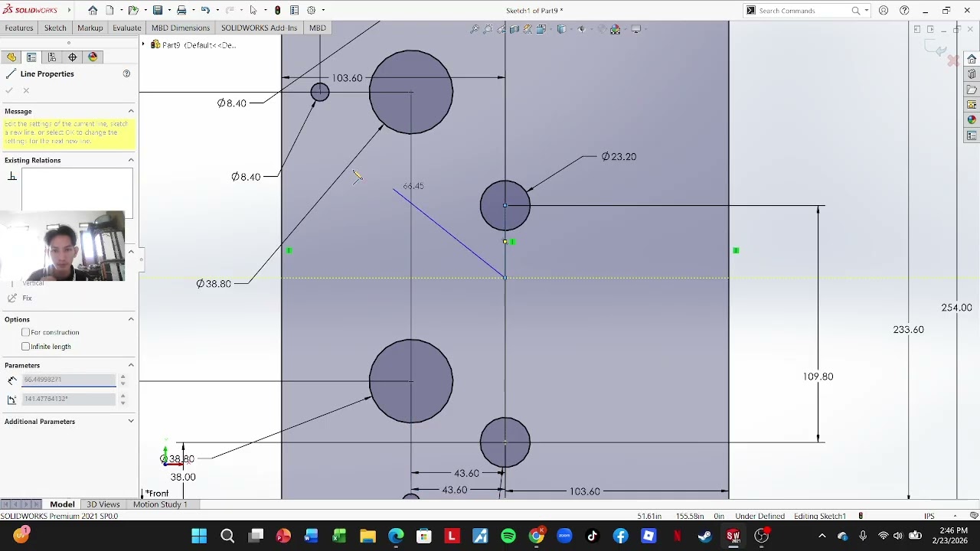Image resolution: width=980 pixels, height=551 pixels.
Task: Click the line length parameter field
Action: [x=69, y=380]
